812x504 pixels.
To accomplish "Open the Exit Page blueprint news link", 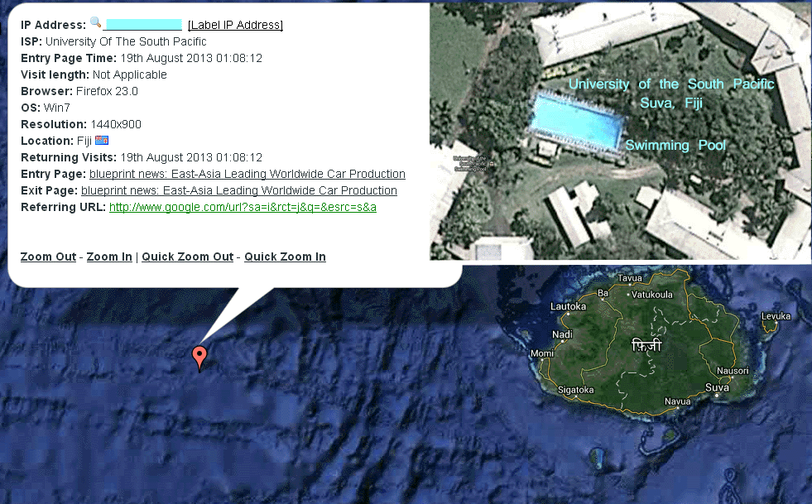I will [238, 190].
